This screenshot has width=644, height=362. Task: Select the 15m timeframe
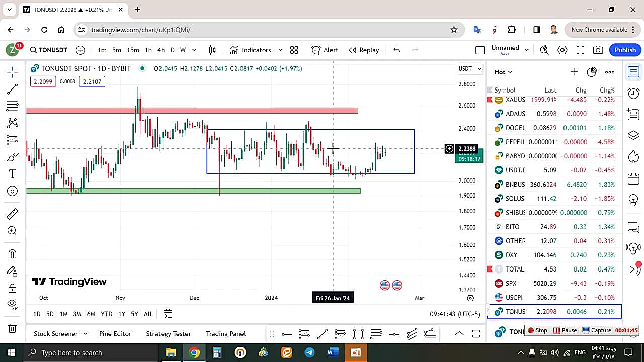133,50
